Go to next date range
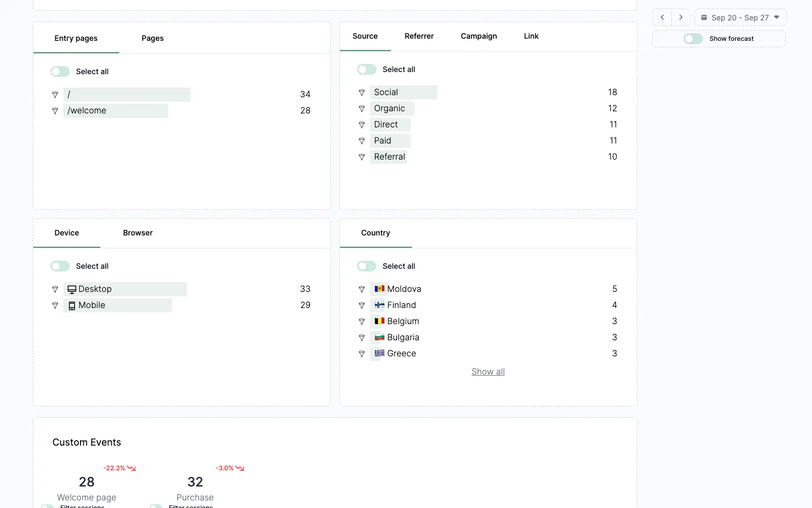 [x=681, y=17]
